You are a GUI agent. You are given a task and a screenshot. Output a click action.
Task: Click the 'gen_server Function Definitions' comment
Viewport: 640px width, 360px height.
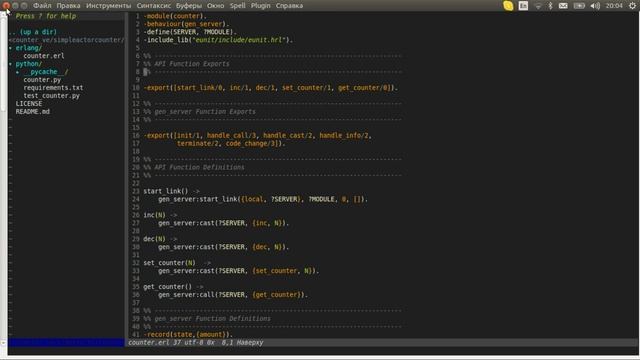click(x=207, y=318)
